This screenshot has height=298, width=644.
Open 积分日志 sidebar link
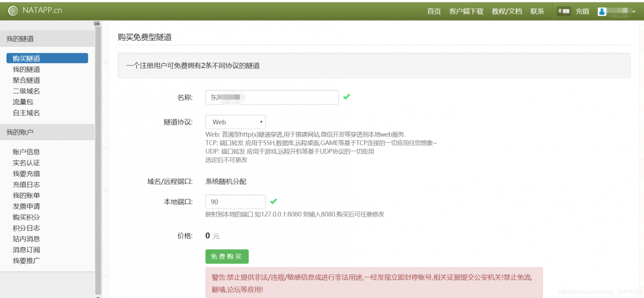(26, 228)
